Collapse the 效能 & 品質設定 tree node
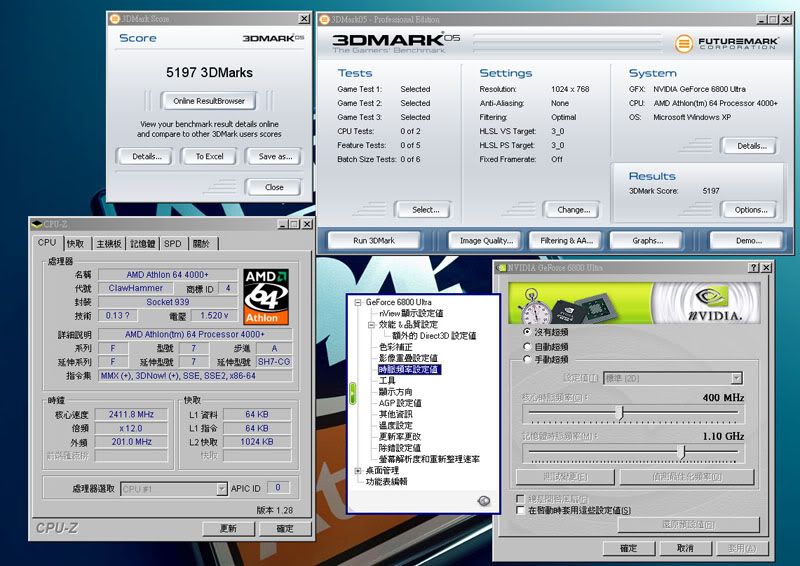 click(x=371, y=325)
